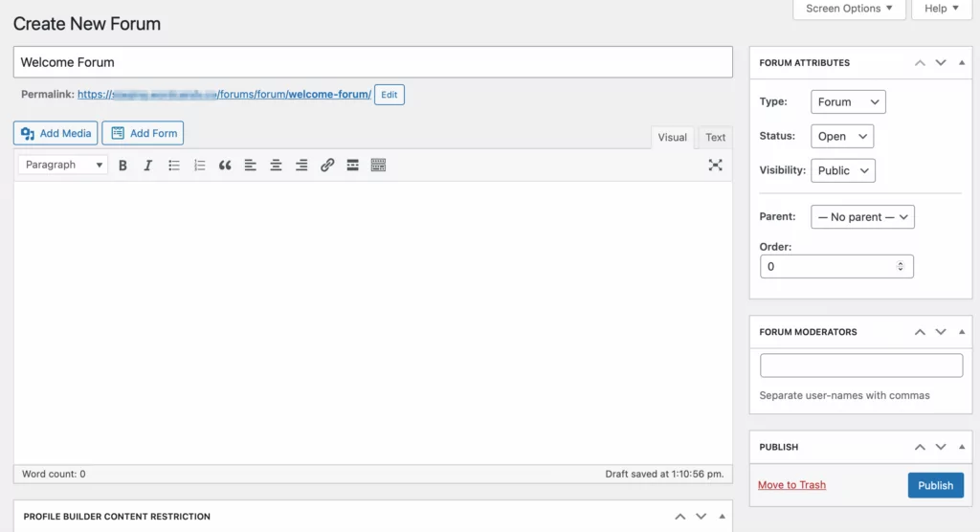Toggle bold formatting in editor toolbar
Viewport: 980px width, 532px height.
point(122,166)
